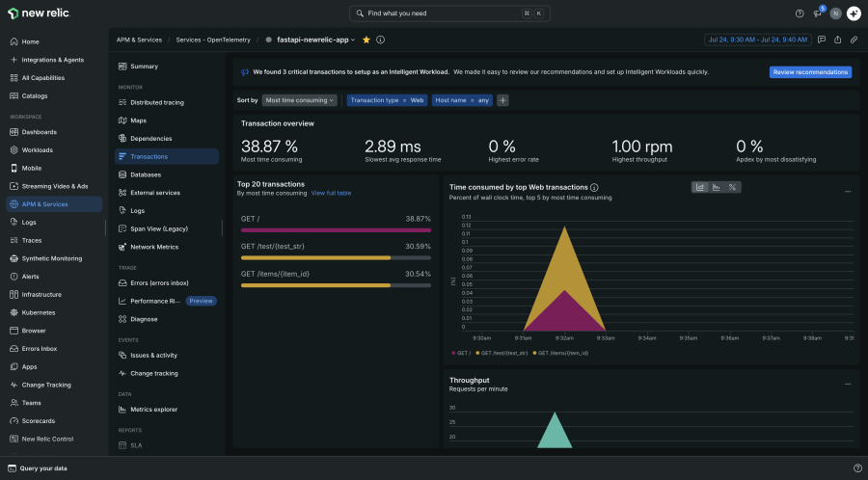This screenshot has width=868, height=480.
Task: Open the View full table link
Action: click(x=331, y=193)
